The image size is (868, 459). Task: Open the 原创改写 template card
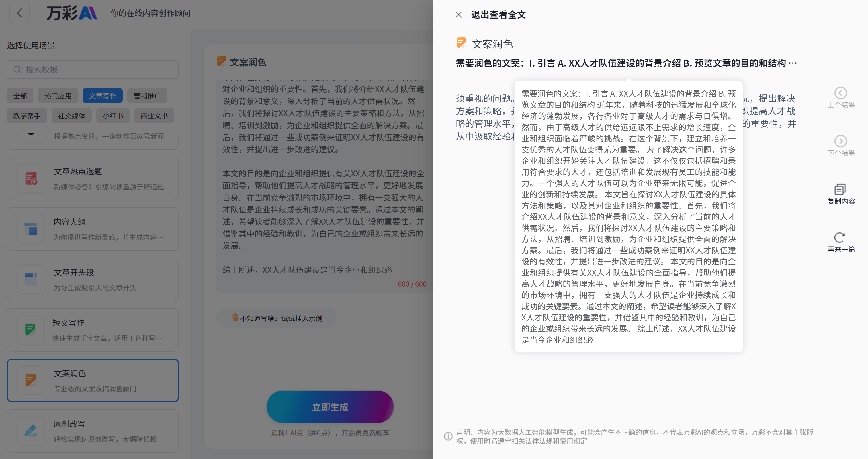pyautogui.click(x=93, y=431)
